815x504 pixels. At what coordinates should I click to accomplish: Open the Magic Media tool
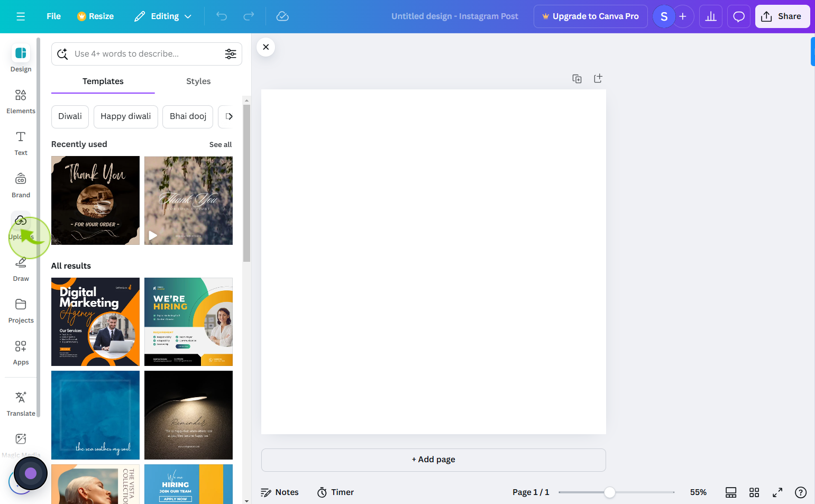click(x=21, y=445)
